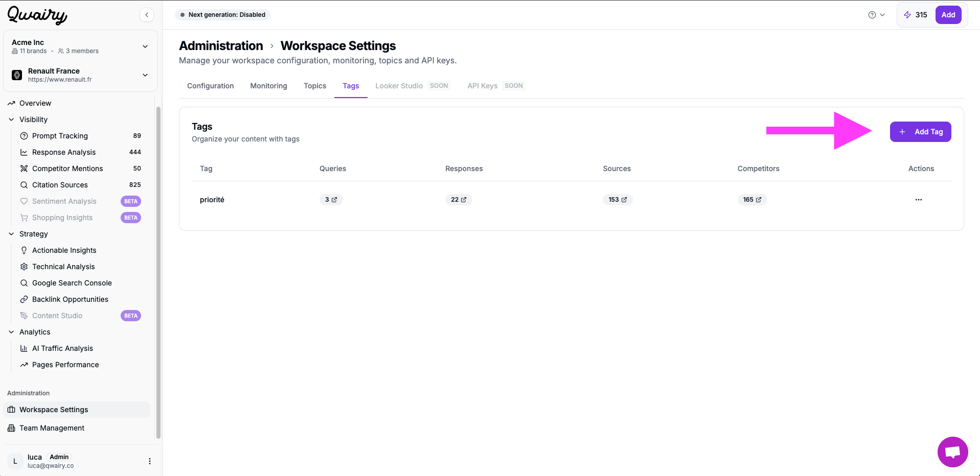Click the AI Traffic Analysis bar-chart icon
This screenshot has width=980, height=476.
[x=24, y=348]
